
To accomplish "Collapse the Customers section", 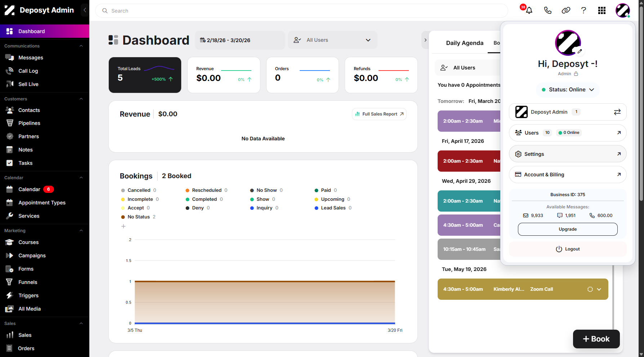I will pos(81,99).
